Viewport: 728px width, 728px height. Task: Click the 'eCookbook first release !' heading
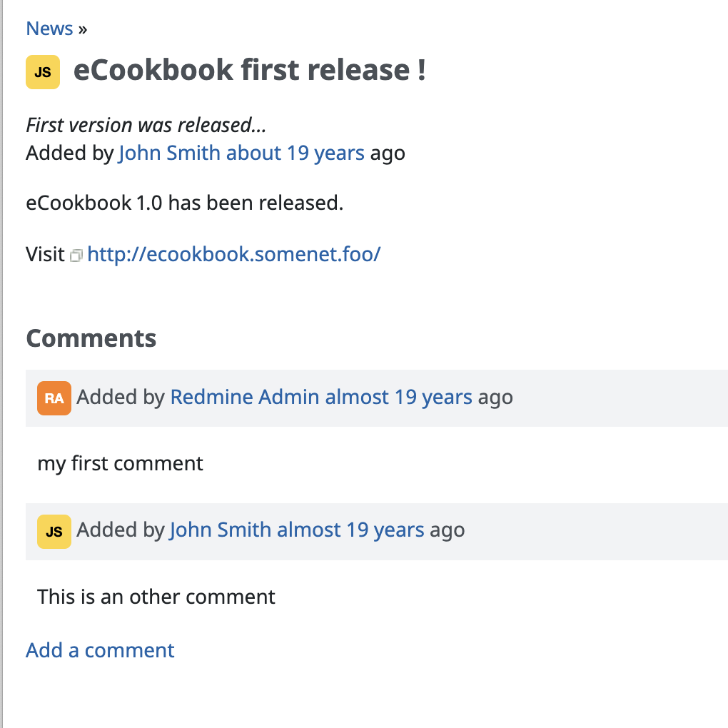pos(250,71)
